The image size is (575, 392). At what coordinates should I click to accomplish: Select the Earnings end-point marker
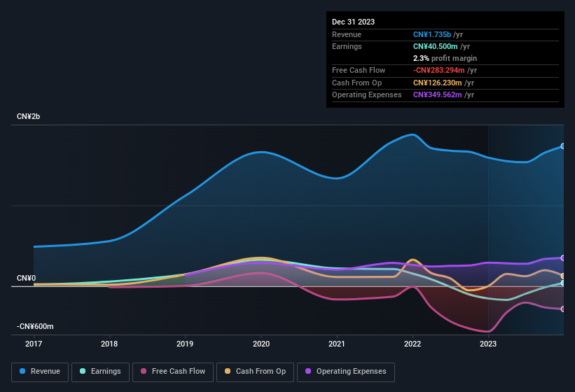(x=563, y=283)
